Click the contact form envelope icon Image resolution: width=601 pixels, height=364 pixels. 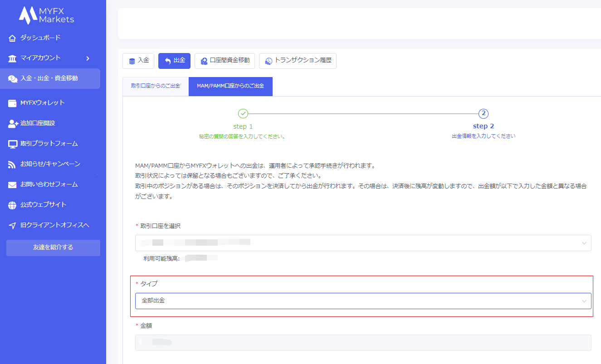coord(12,185)
